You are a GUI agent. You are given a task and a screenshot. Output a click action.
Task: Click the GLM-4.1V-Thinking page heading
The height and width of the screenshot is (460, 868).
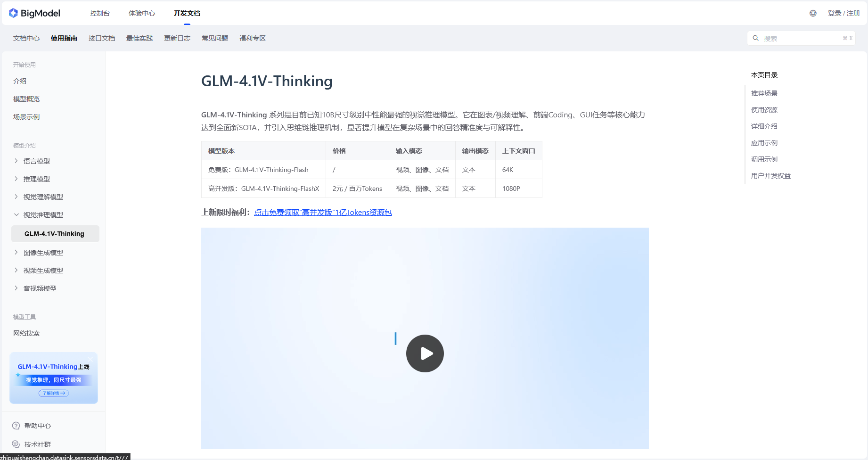[267, 81]
